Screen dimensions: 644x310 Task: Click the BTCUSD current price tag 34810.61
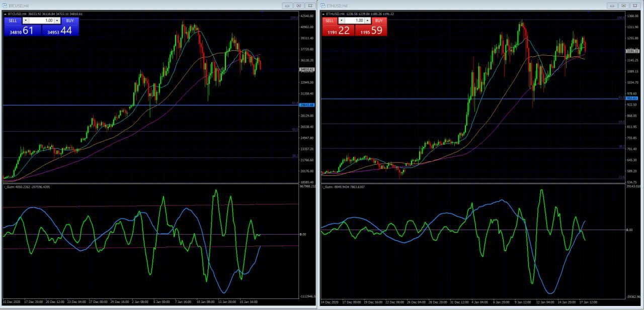(x=307, y=69)
